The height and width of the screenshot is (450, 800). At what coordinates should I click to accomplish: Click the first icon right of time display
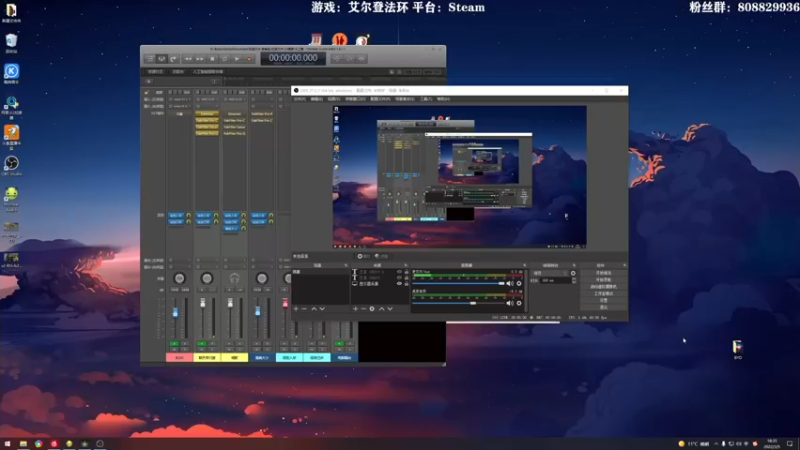[337, 59]
